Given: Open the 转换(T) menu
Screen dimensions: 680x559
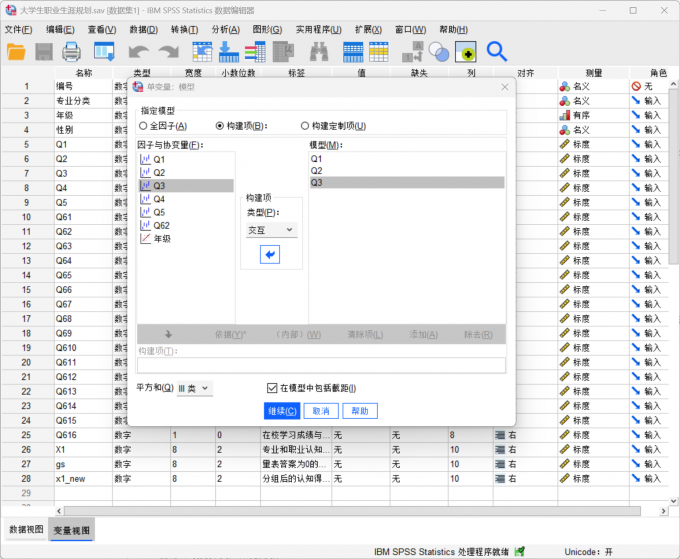Looking at the screenshot, I should [184, 29].
